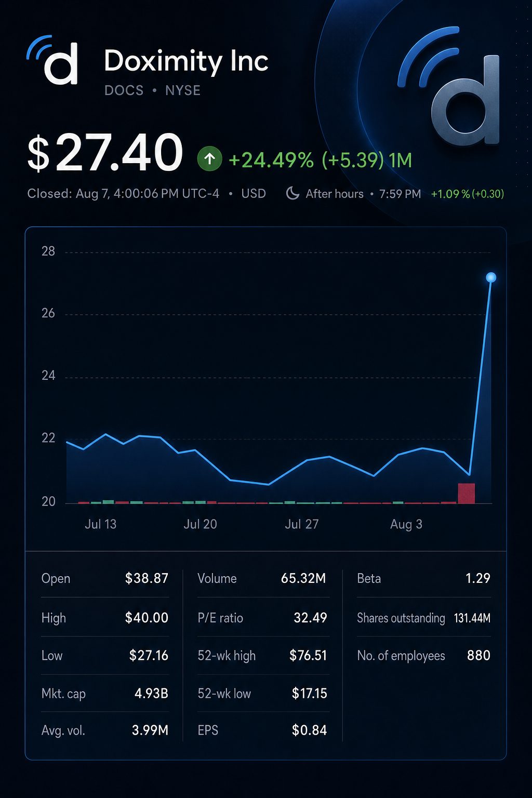Click the NYSE exchange label
The image size is (532, 798).
click(183, 90)
